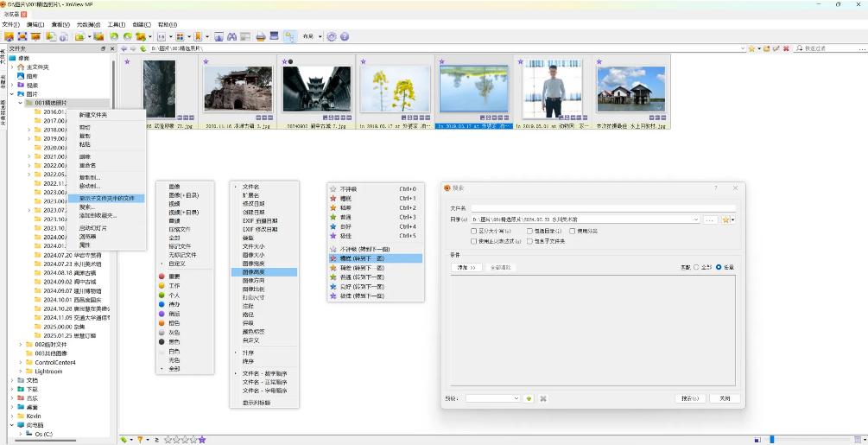
Task: Expand the 002临时文件 folder
Action: point(21,344)
